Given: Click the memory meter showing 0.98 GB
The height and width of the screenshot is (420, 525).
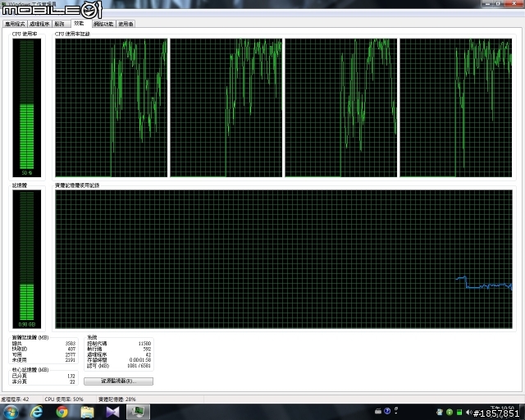Looking at the screenshot, I should click(x=27, y=259).
